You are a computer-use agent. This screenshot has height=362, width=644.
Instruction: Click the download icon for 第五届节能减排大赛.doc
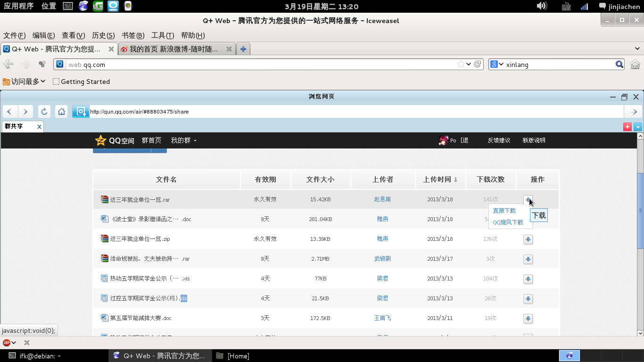click(x=528, y=319)
